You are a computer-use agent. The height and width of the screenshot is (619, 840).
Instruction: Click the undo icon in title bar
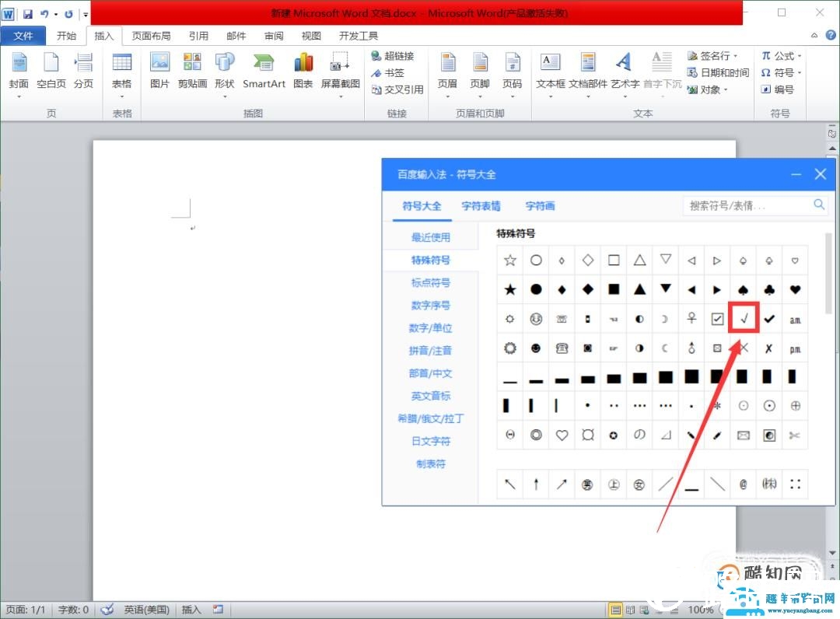coord(44,14)
